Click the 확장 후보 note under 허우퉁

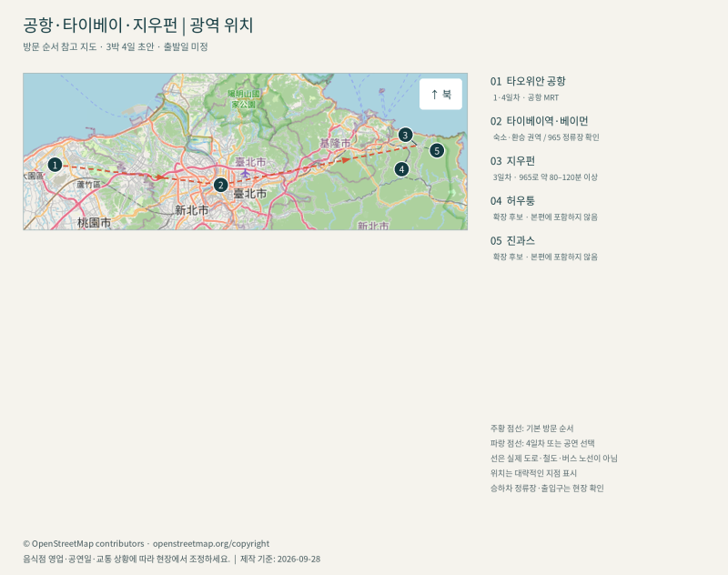coord(545,217)
